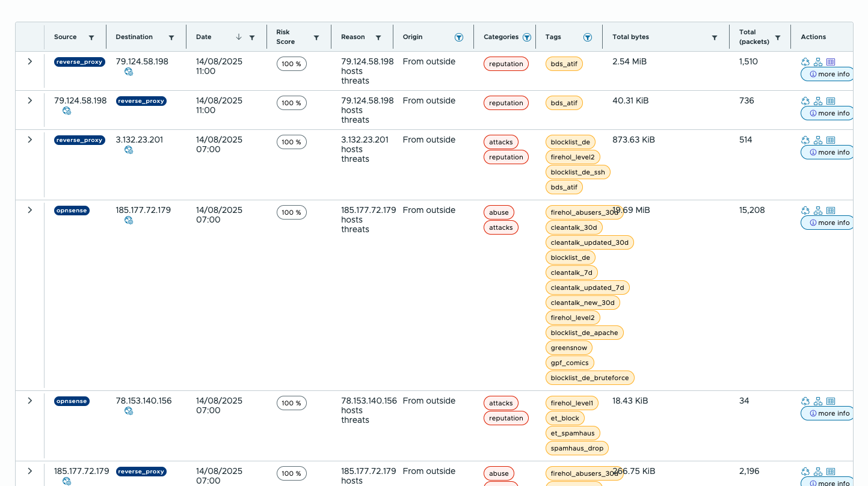The image size is (868, 486).
Task: Click the network topology icon in the 736-packet row
Action: (818, 101)
